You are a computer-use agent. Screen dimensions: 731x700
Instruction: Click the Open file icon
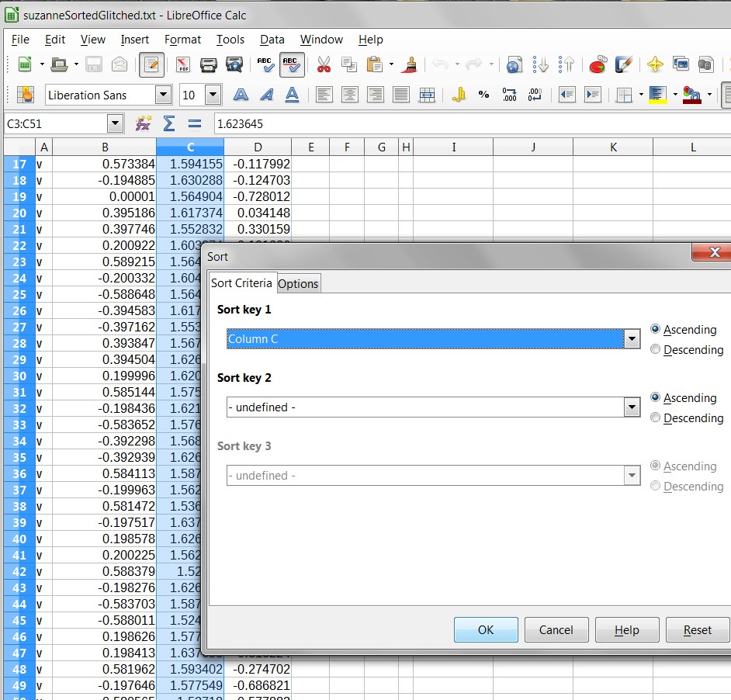click(59, 64)
